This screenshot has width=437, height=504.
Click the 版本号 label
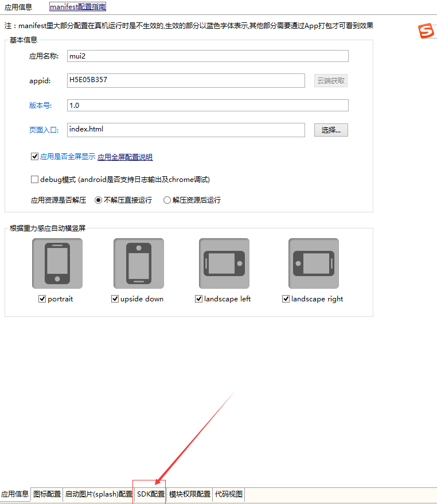[41, 106]
